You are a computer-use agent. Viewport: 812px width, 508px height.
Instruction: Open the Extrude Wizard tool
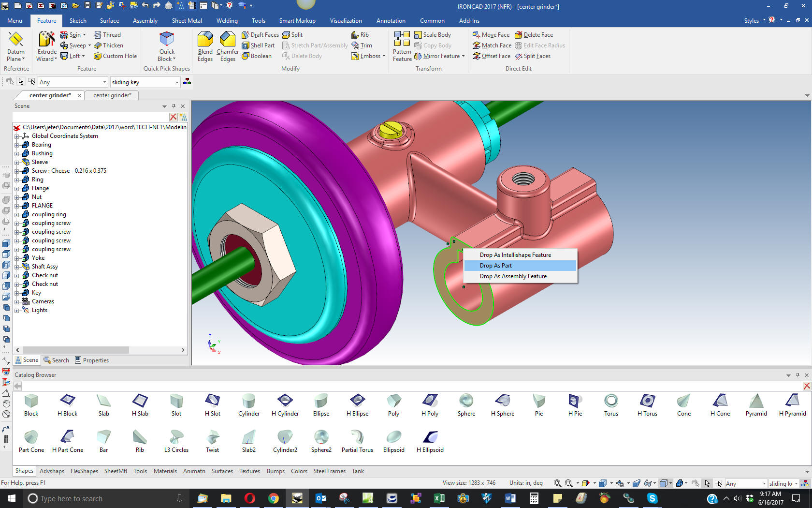click(47, 46)
